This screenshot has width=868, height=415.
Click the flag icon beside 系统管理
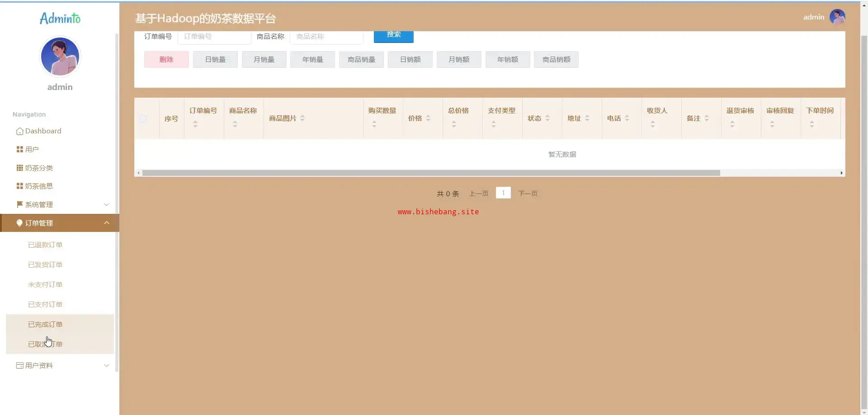(19, 204)
